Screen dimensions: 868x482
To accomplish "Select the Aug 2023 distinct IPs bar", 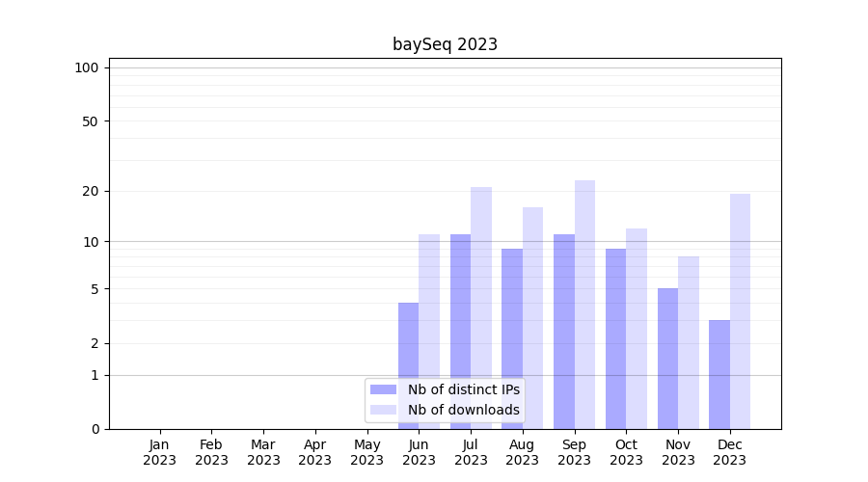I will tap(512, 318).
